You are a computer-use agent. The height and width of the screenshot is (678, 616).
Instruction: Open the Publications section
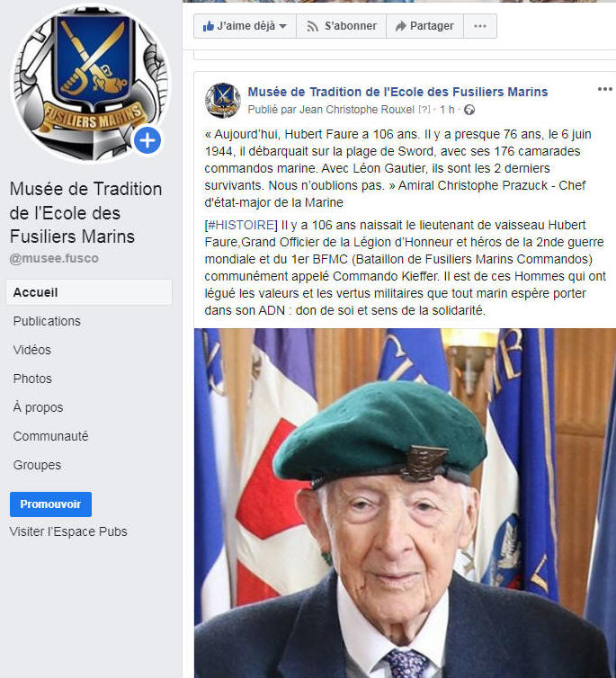pyautogui.click(x=47, y=321)
